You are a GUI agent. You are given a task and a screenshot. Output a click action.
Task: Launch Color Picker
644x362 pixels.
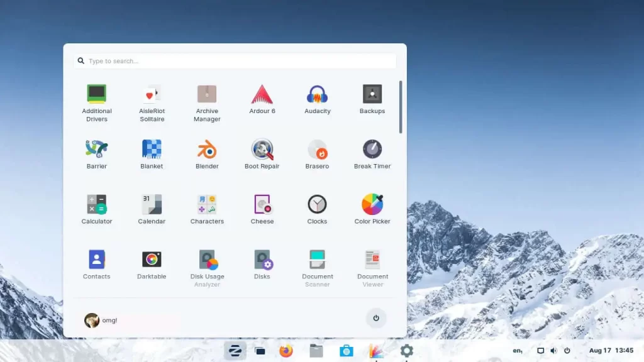(x=372, y=209)
